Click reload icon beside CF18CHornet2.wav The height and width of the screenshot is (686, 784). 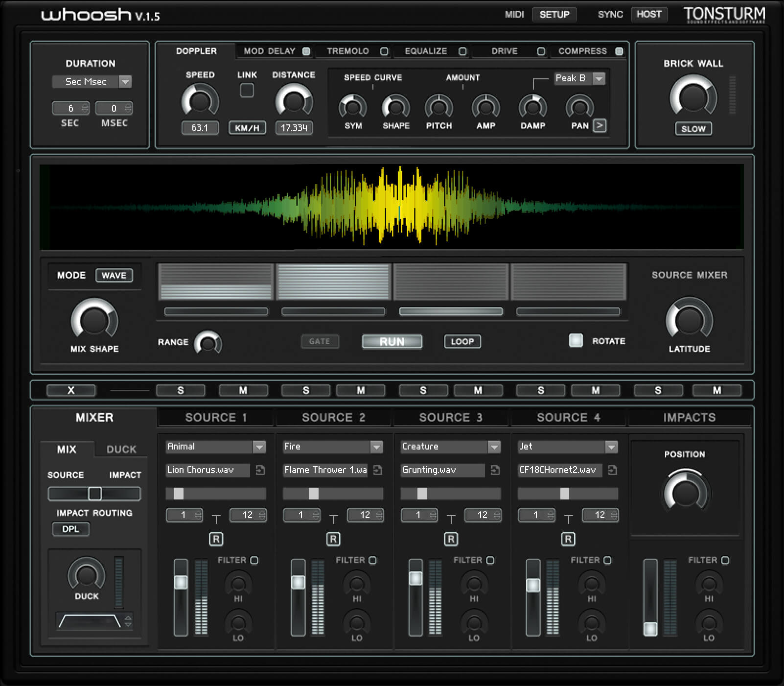613,470
